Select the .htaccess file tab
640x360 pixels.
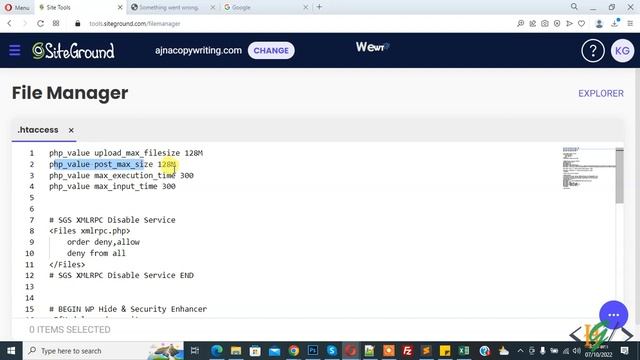coord(38,130)
